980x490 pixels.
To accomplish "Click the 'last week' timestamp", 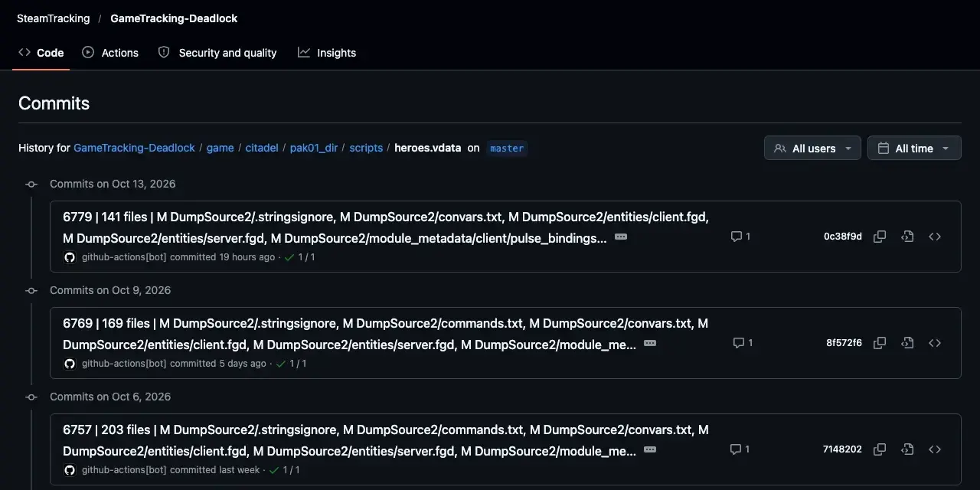I will click(240, 470).
